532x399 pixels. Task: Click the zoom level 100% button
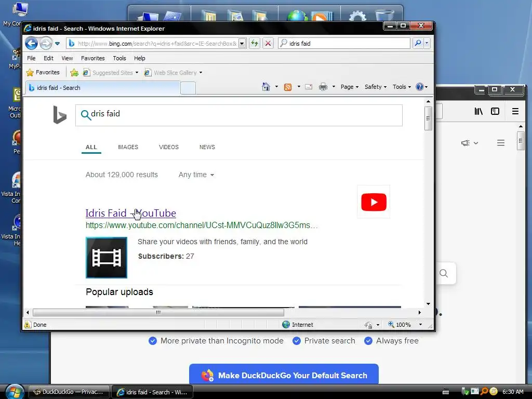(400, 325)
